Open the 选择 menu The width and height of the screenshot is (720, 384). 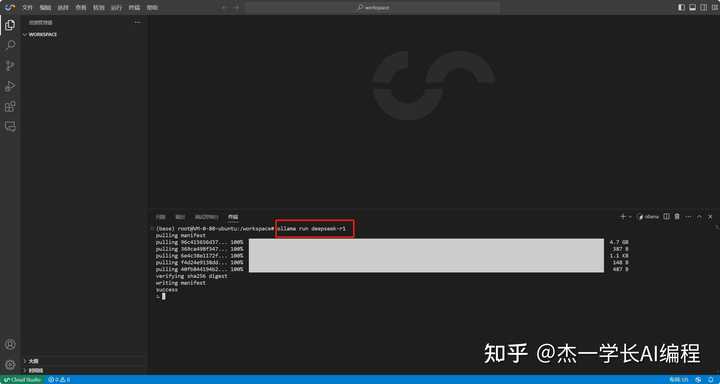(63, 8)
